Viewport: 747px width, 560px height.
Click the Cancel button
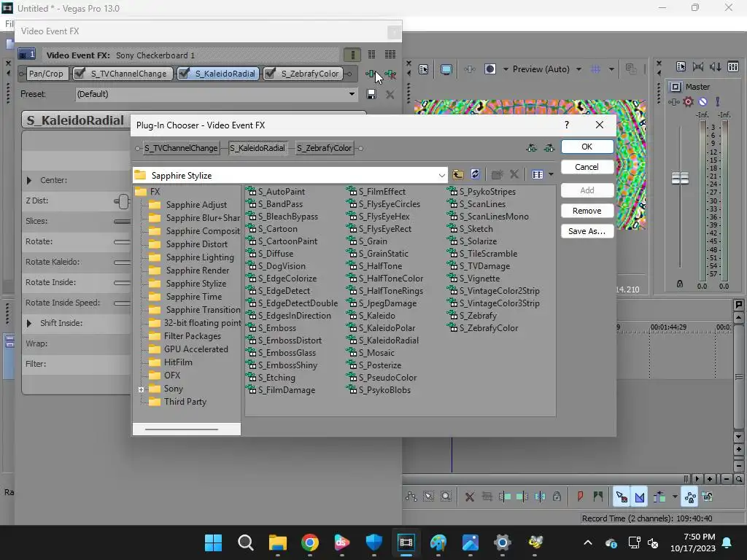587,167
